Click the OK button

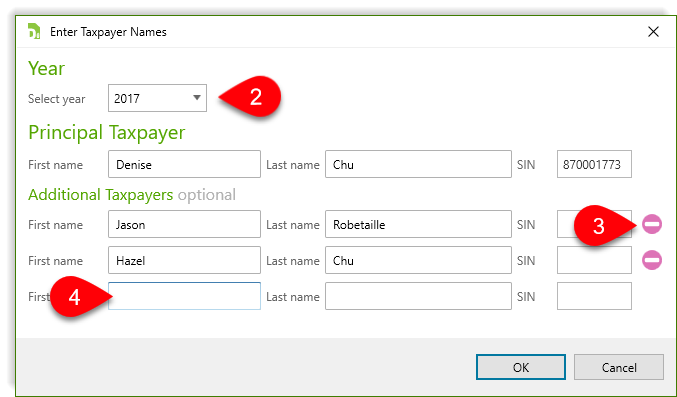521,367
